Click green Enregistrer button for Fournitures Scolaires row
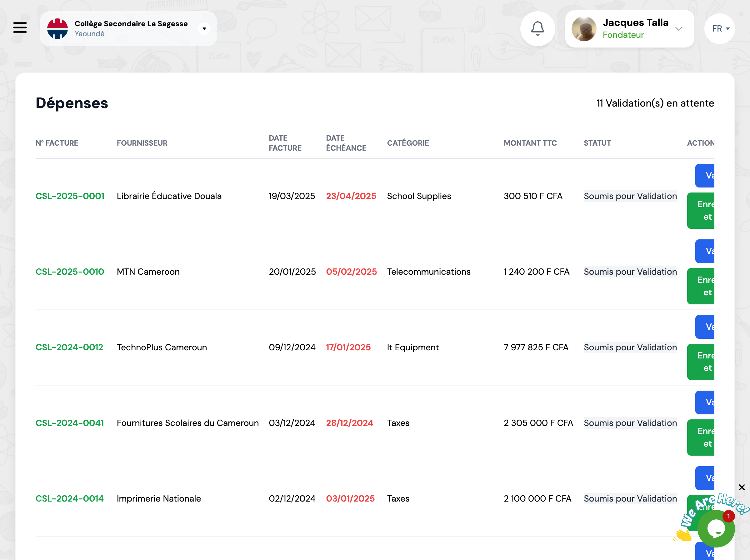 [701, 437]
